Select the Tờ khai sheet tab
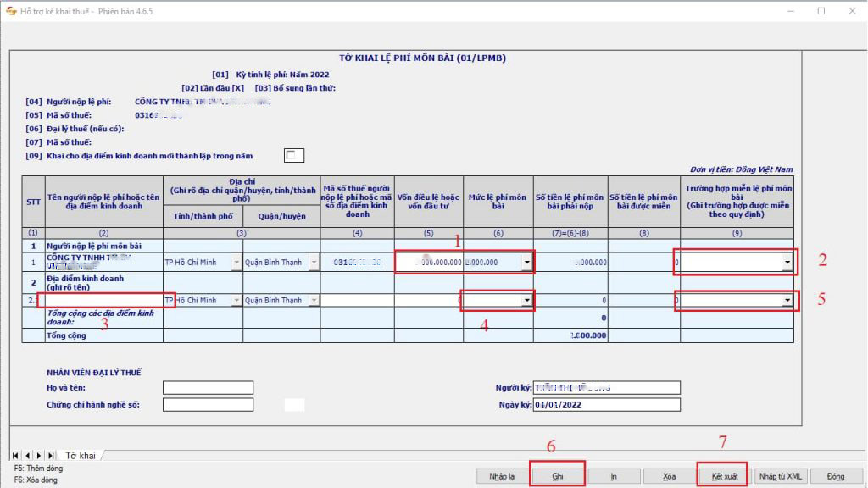This screenshot has width=868, height=488. point(81,456)
